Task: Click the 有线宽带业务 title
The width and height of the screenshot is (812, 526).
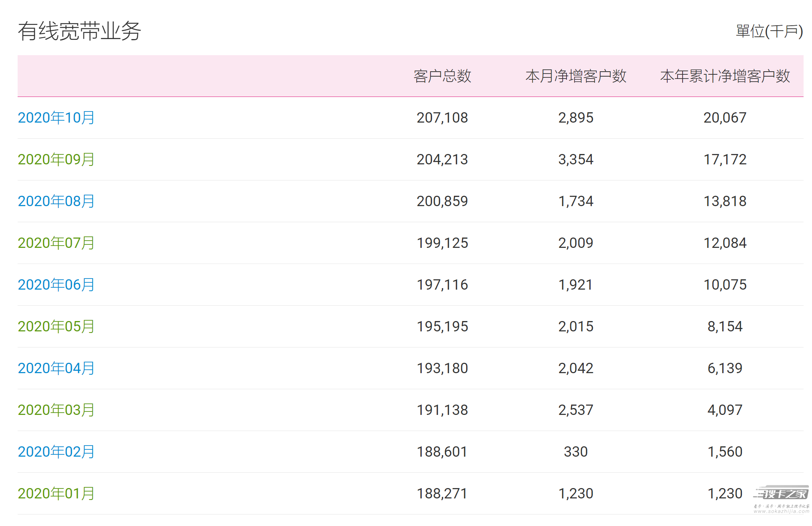Action: pos(80,31)
